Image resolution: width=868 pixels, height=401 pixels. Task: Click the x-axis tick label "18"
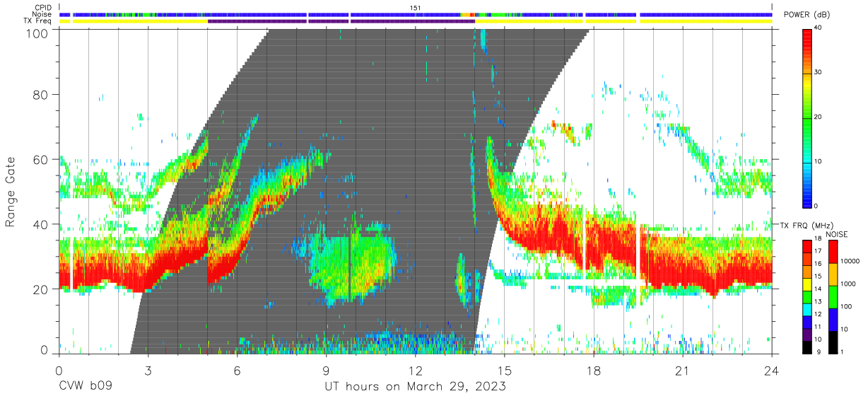593,370
